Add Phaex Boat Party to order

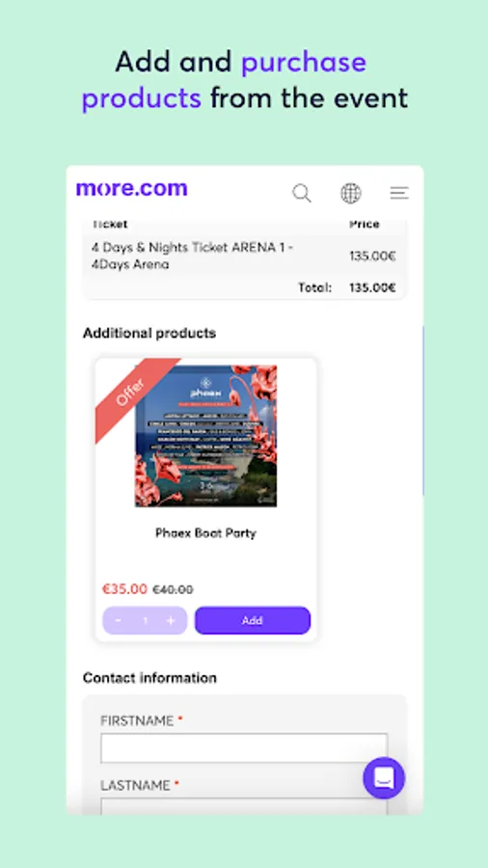tap(253, 620)
